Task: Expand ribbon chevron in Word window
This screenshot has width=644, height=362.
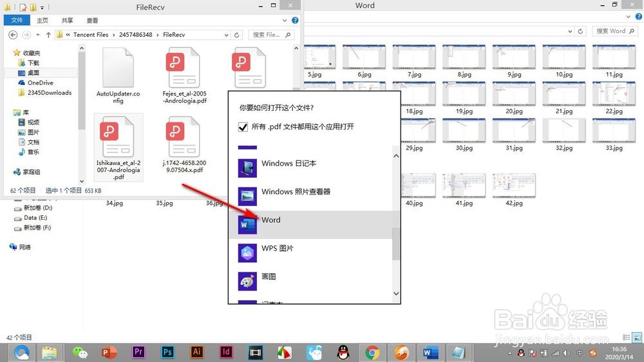Action: point(629,17)
